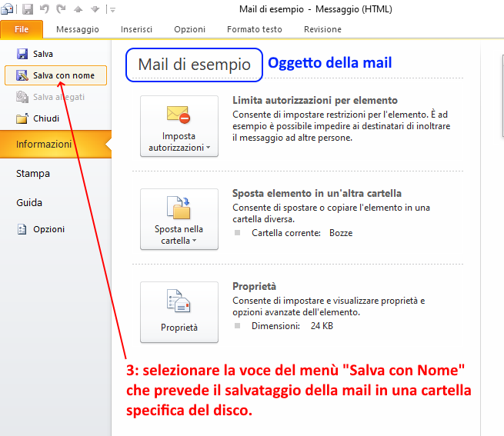
Task: Switch to the Inserisci tab
Action: pyautogui.click(x=137, y=29)
